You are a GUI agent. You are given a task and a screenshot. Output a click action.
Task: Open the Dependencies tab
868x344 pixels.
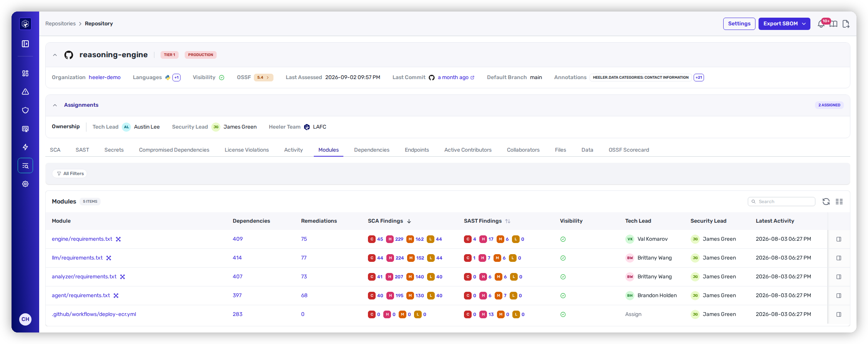(x=372, y=150)
